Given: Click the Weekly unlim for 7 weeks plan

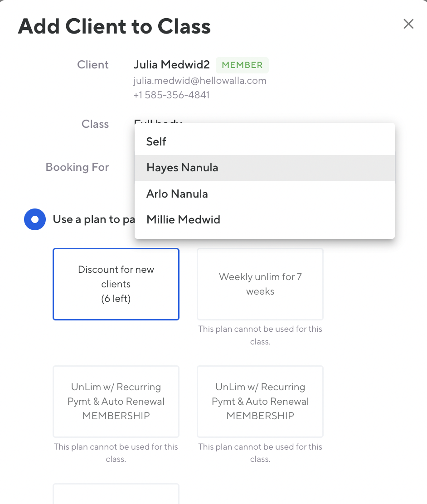Looking at the screenshot, I should pyautogui.click(x=260, y=284).
